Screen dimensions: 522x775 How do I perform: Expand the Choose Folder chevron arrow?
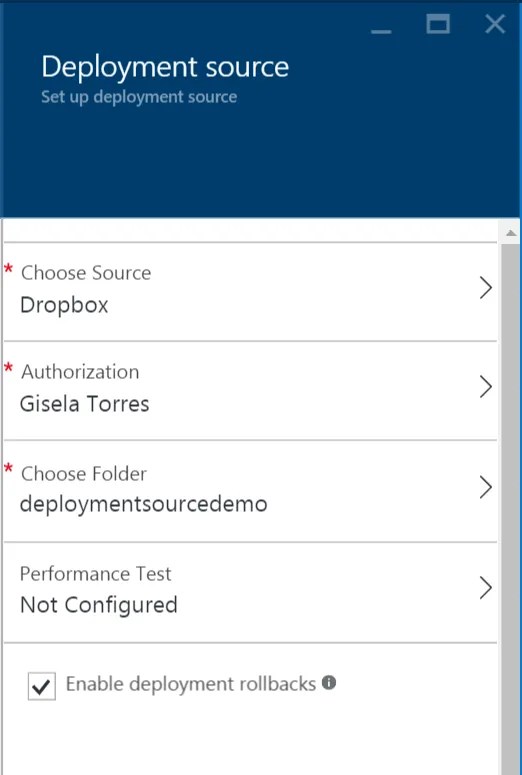(x=486, y=487)
